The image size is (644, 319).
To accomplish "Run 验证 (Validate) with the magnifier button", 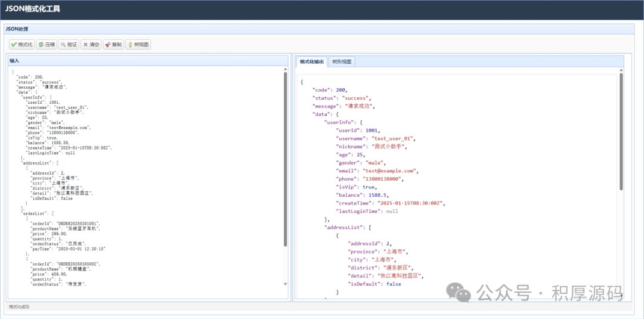I will [x=69, y=44].
